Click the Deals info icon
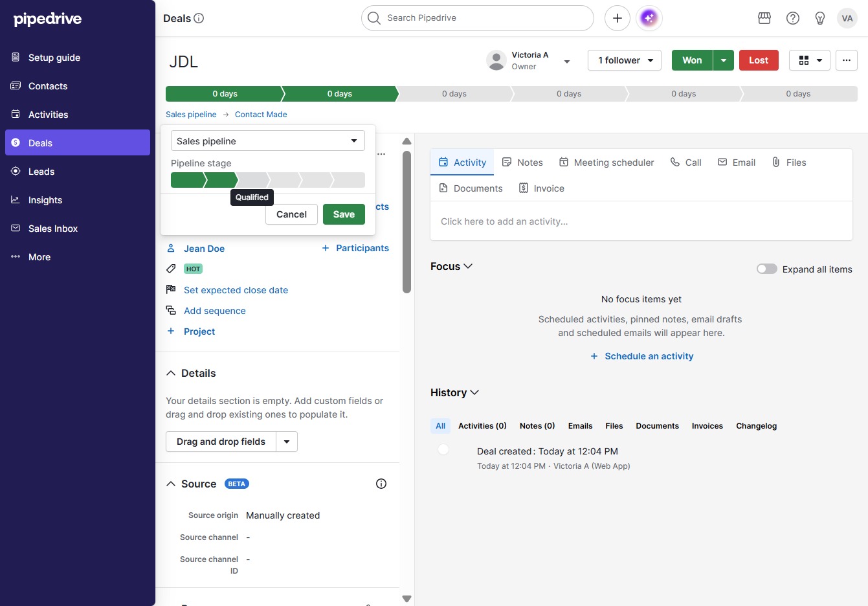This screenshot has width=868, height=606. tap(199, 18)
